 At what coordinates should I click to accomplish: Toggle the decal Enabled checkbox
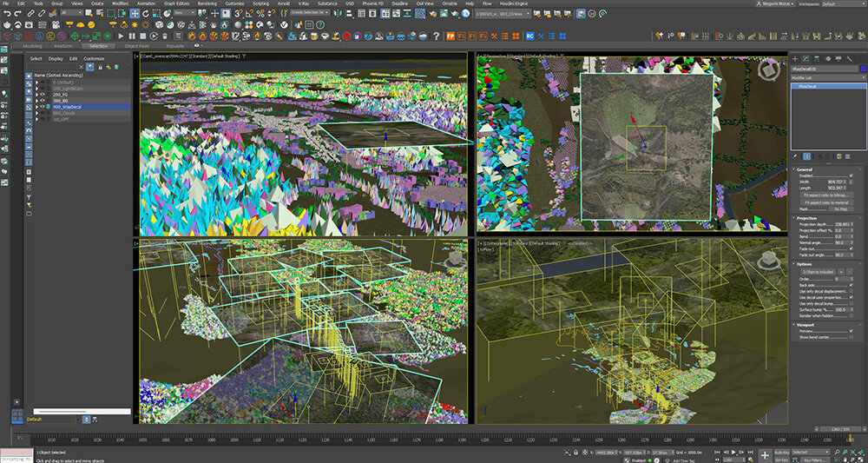[x=852, y=175]
